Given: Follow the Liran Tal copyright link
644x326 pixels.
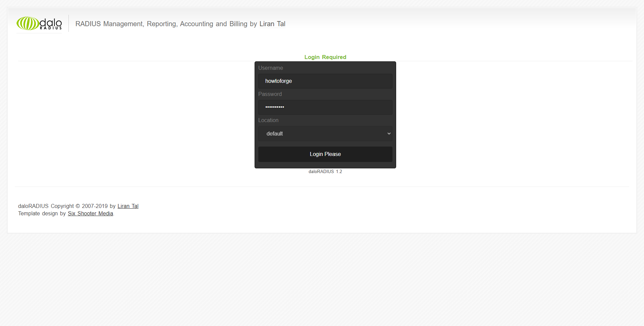Looking at the screenshot, I should pos(128,206).
